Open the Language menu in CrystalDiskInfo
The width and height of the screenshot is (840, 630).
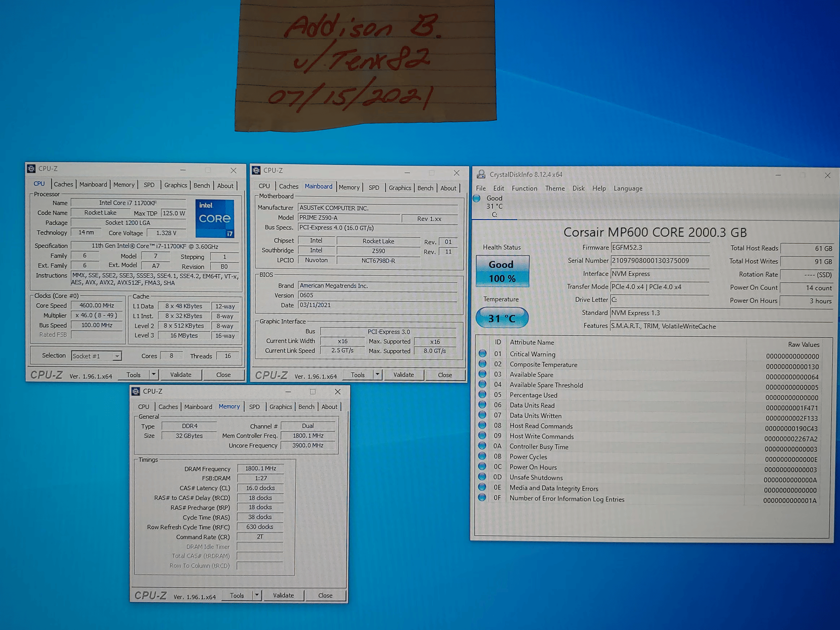point(628,188)
